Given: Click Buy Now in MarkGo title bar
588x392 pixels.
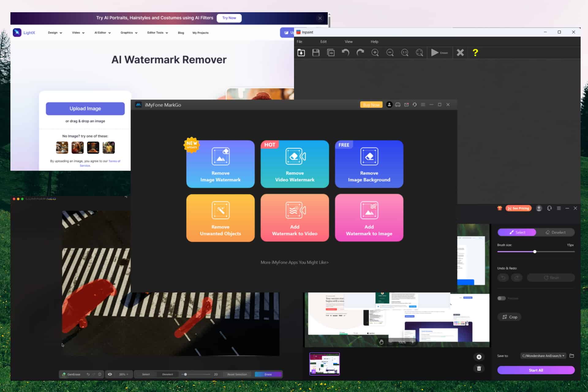Looking at the screenshot, I should (x=371, y=105).
